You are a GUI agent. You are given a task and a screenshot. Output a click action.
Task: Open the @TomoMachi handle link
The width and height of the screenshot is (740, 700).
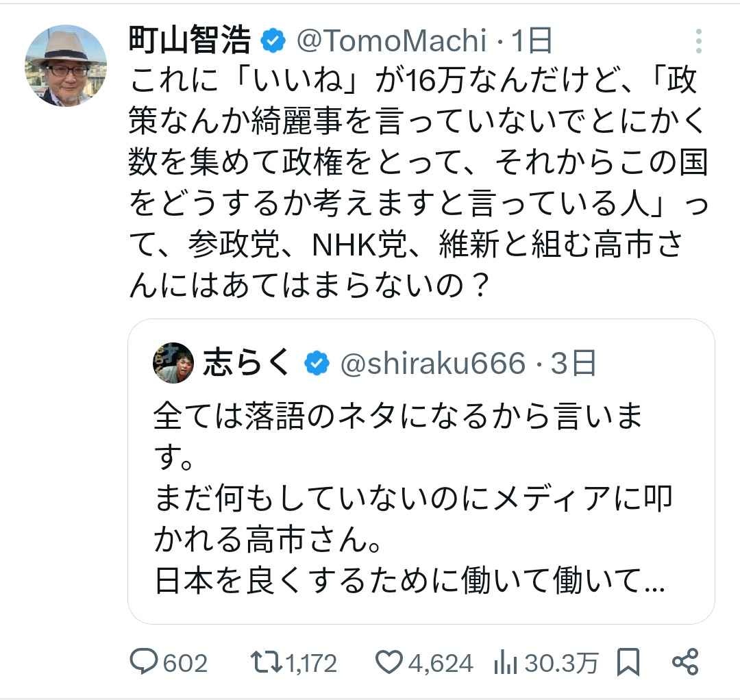pyautogui.click(x=391, y=42)
